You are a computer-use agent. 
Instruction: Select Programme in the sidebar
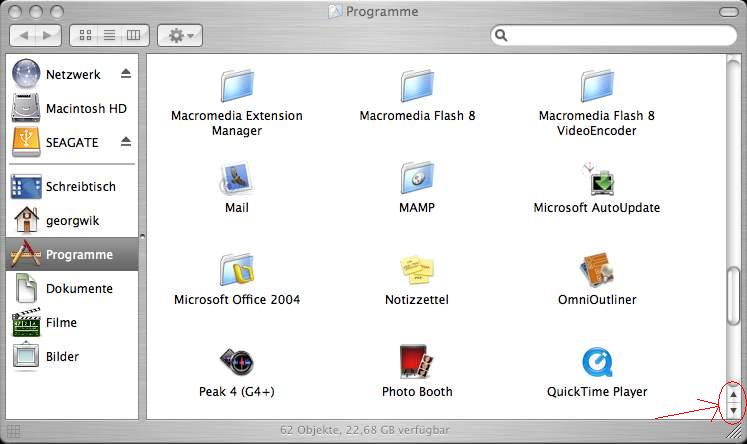72,254
